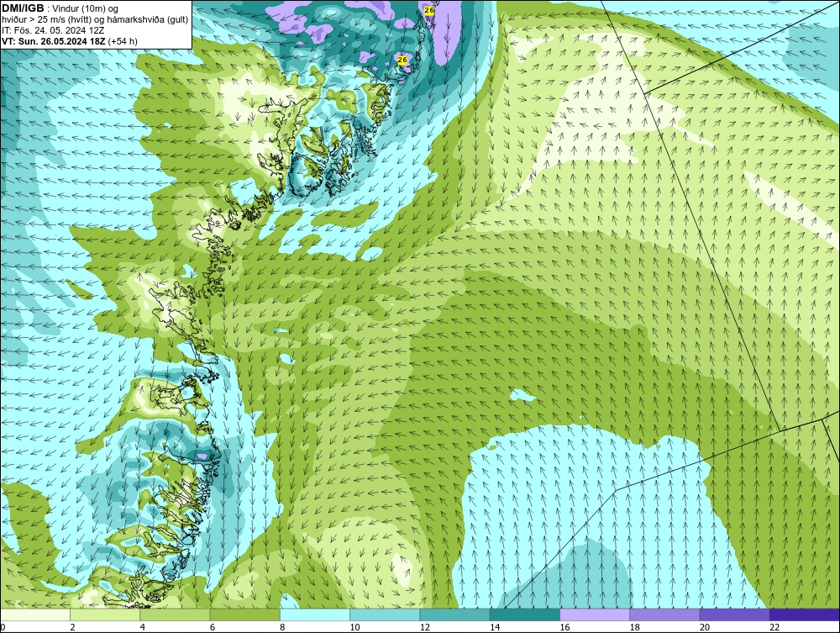Image resolution: width=840 pixels, height=633 pixels.
Task: Click the legend label '18'
Action: pos(635,628)
